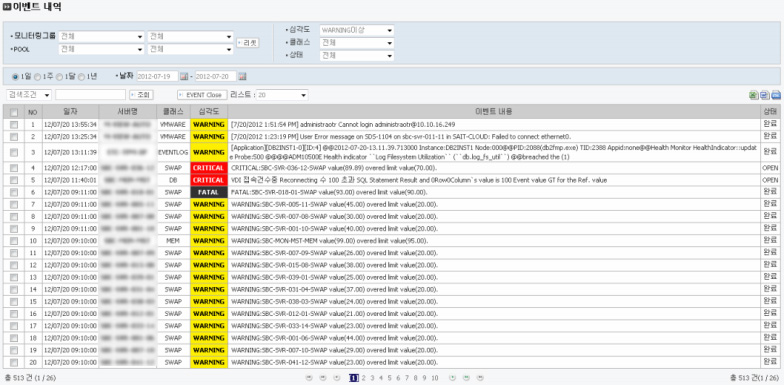The width and height of the screenshot is (784, 385).
Task: Go to the last page using pagination icon
Action: 480,378
